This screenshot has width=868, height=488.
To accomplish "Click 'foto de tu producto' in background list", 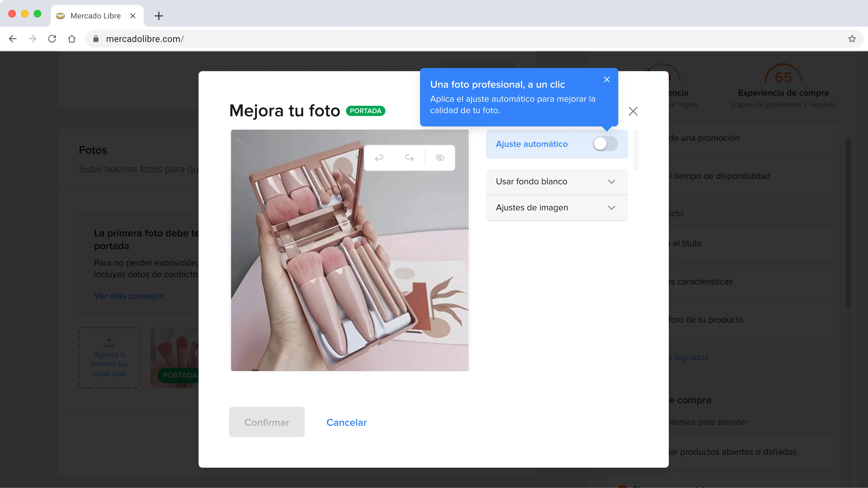I will [706, 320].
